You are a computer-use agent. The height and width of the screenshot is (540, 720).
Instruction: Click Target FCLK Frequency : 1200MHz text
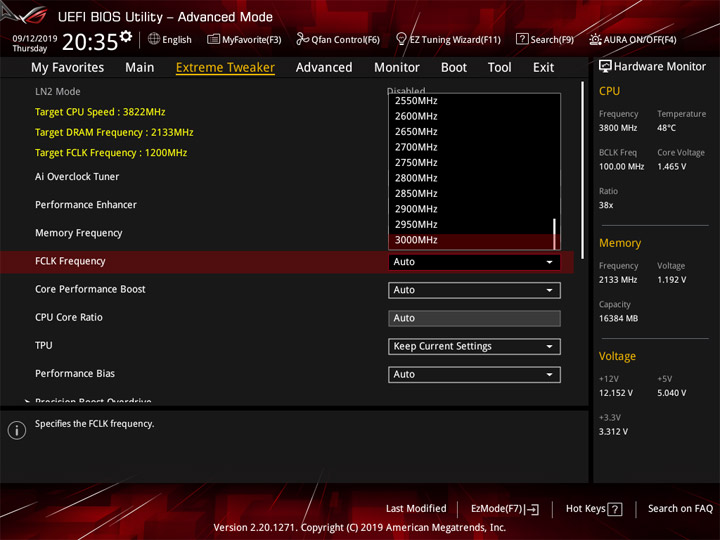[x=111, y=153]
